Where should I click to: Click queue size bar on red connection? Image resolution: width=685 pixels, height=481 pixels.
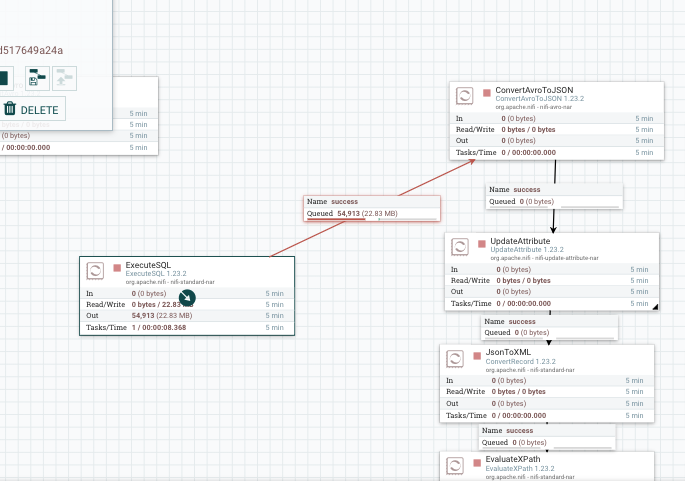tap(371, 219)
